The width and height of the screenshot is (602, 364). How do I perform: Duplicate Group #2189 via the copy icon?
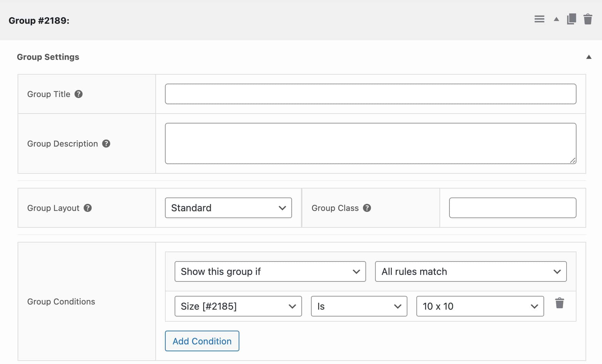(572, 19)
